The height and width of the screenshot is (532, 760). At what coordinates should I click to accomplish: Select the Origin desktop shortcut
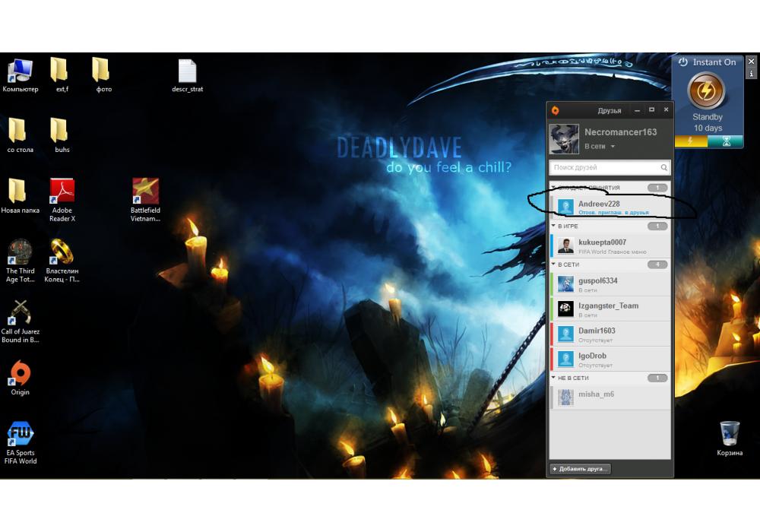tap(20, 378)
